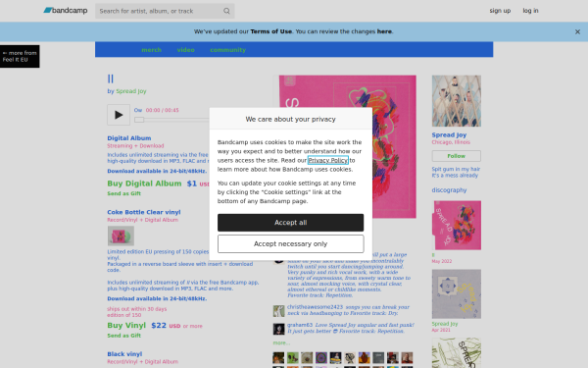Click the last supporter avatar in first grid row
588x368 pixels.
pos(407,357)
